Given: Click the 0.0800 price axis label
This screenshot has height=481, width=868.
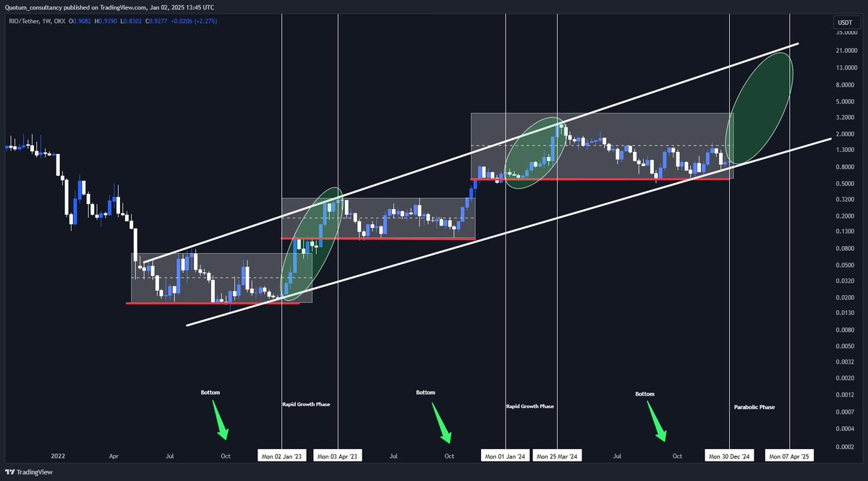Looking at the screenshot, I should click(846, 248).
